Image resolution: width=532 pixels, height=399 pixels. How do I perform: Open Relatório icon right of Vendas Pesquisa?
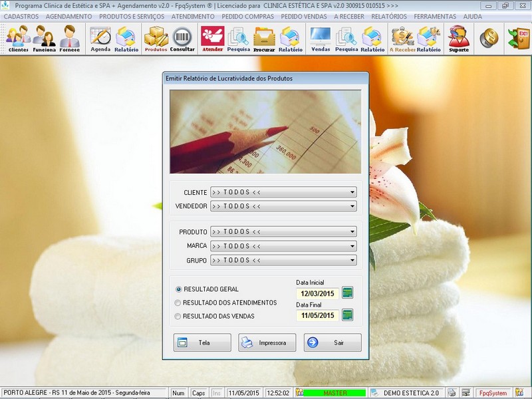click(x=372, y=39)
